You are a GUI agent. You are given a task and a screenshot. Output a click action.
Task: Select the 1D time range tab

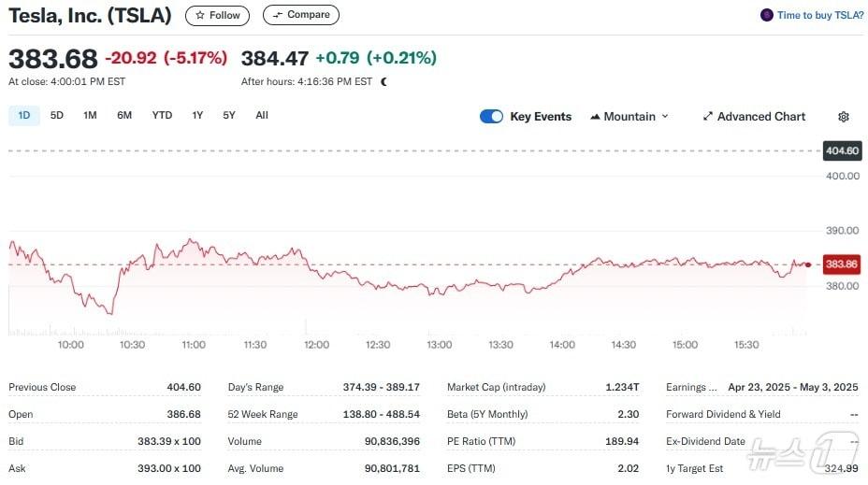[24, 116]
